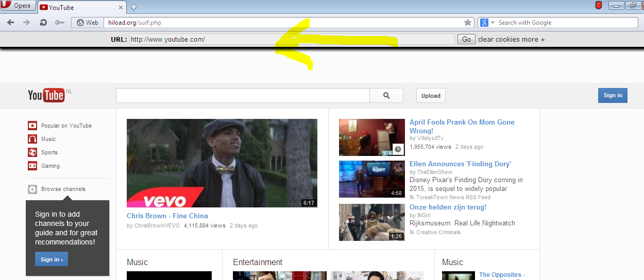
Task: Click the blue Sign in button at top
Action: pyautogui.click(x=613, y=95)
